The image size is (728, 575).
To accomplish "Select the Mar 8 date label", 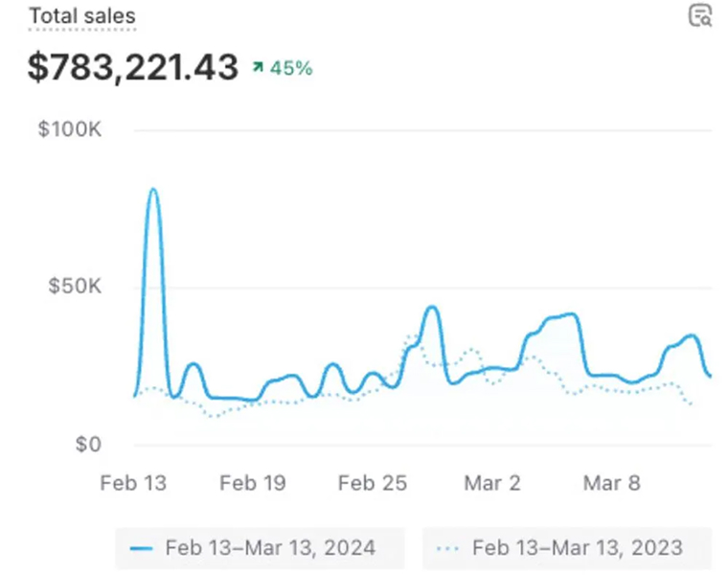I will [611, 484].
